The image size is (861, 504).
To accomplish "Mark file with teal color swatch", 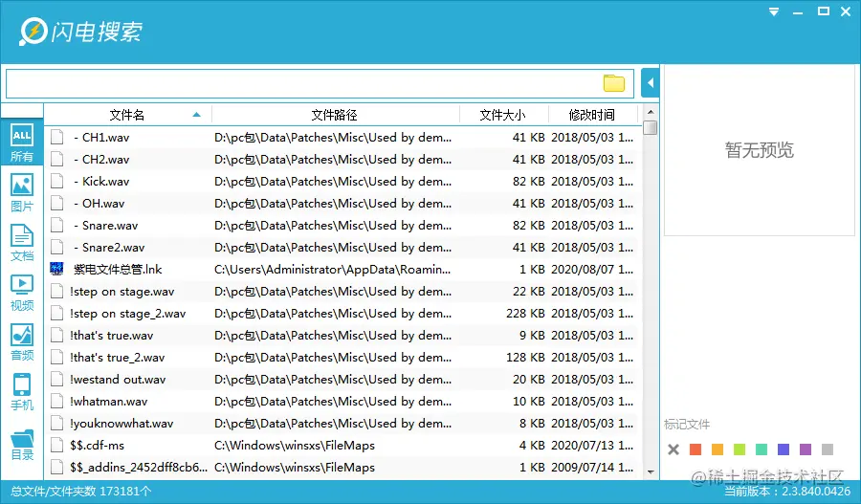I will (x=762, y=449).
